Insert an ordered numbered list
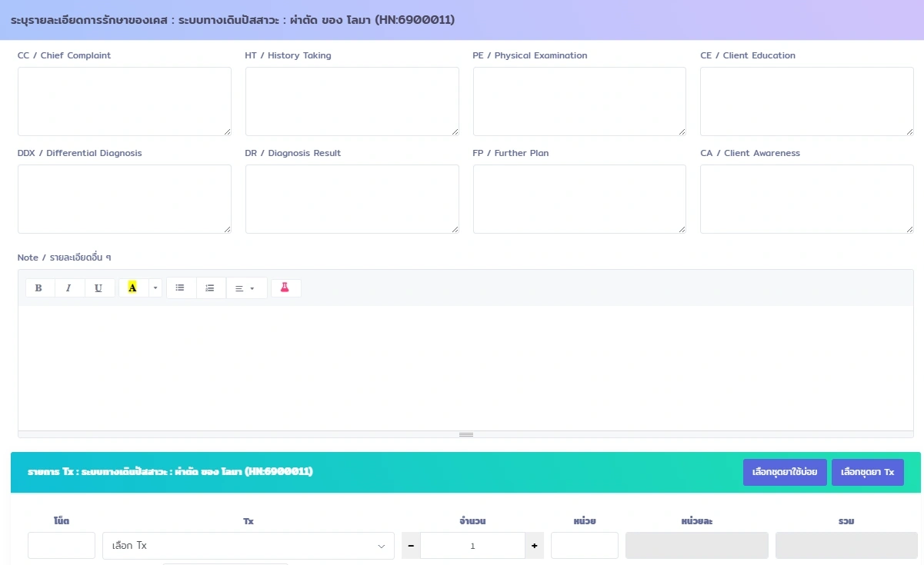Screen dimensions: 924x565 (210, 288)
